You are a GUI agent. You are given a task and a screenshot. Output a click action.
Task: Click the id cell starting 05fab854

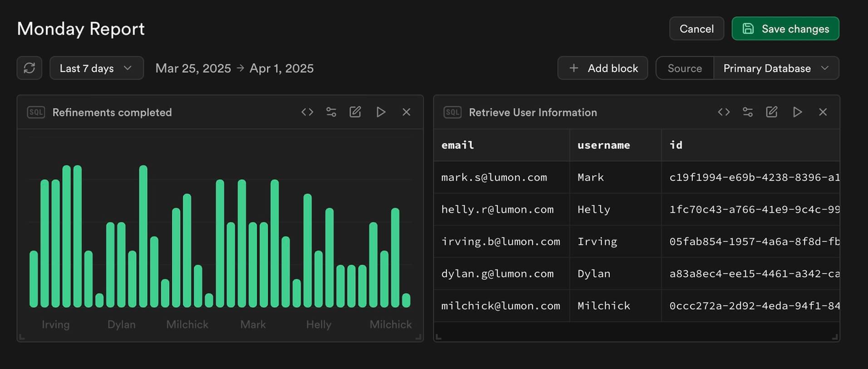750,241
